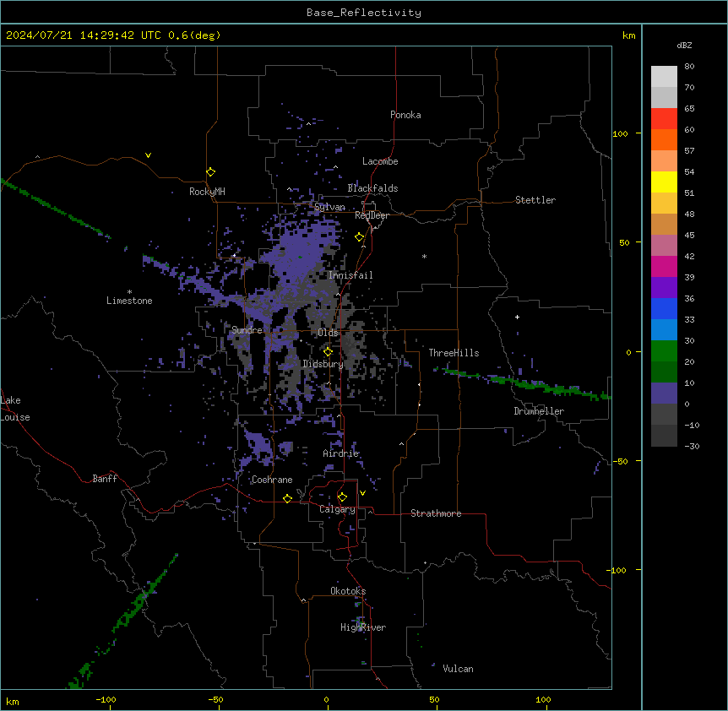Click the white plus marker north of Drumheller

pos(517,317)
